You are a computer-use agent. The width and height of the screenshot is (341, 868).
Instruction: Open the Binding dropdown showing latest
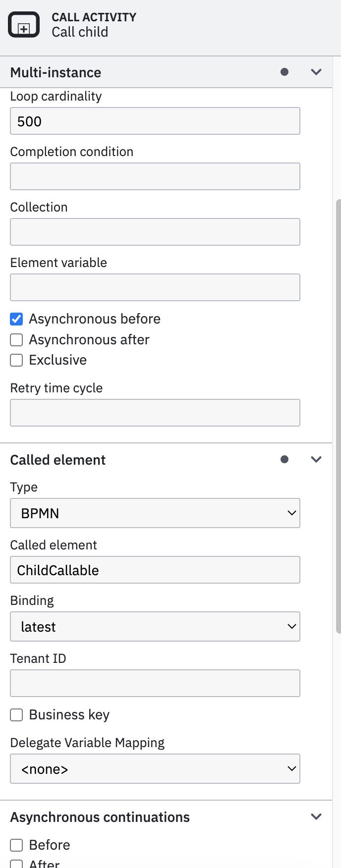pos(155,626)
